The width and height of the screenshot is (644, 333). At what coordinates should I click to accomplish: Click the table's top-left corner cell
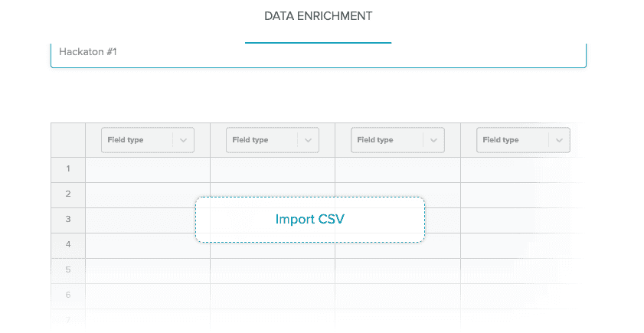[68, 139]
